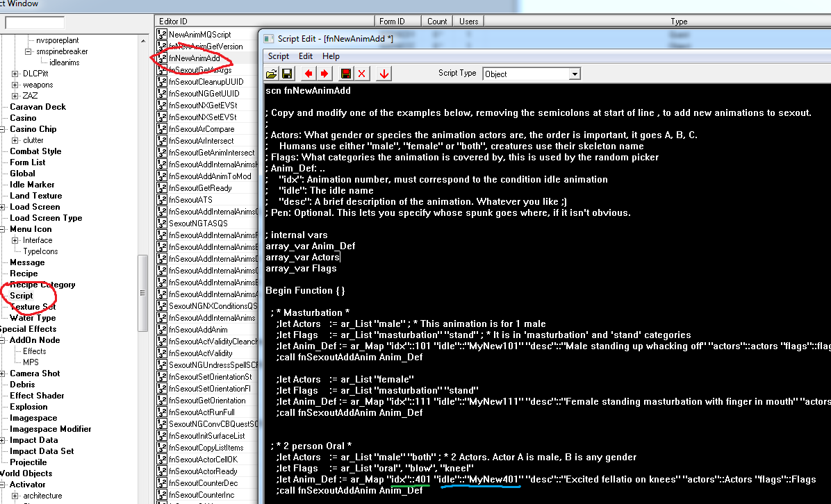Select Script category in object tree
Screen dimensions: 831x504
(22, 296)
